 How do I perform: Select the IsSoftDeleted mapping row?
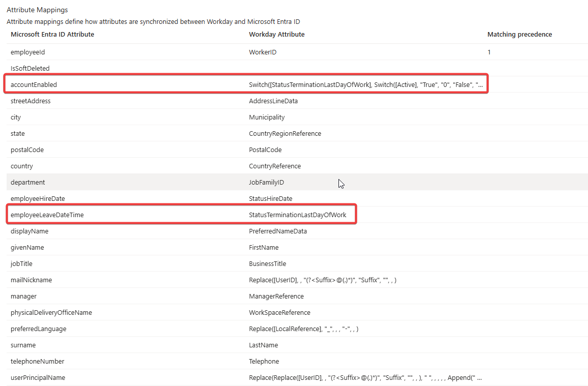pyautogui.click(x=30, y=69)
